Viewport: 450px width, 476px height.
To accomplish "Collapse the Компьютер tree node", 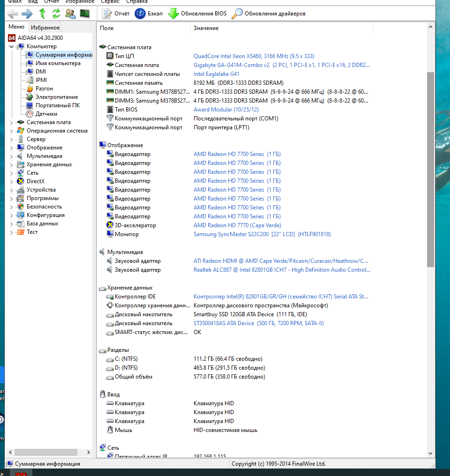I will pos(12,46).
